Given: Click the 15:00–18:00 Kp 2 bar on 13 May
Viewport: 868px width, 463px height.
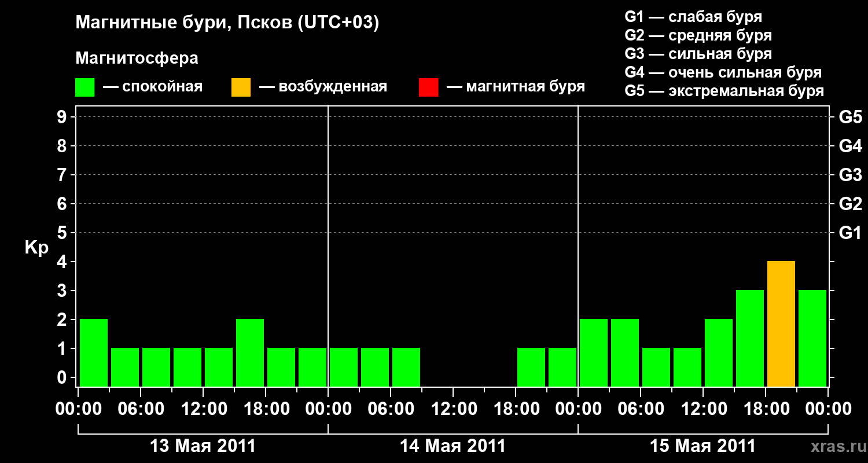Looking at the screenshot, I should point(250,352).
